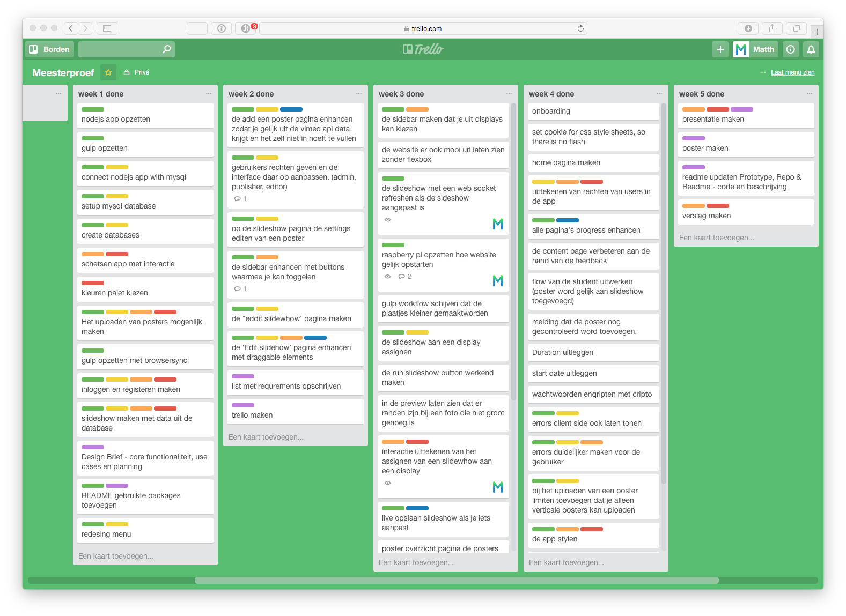Screen dimensions: 846x616
Task: Click purple label on poster maken card
Action: (694, 138)
